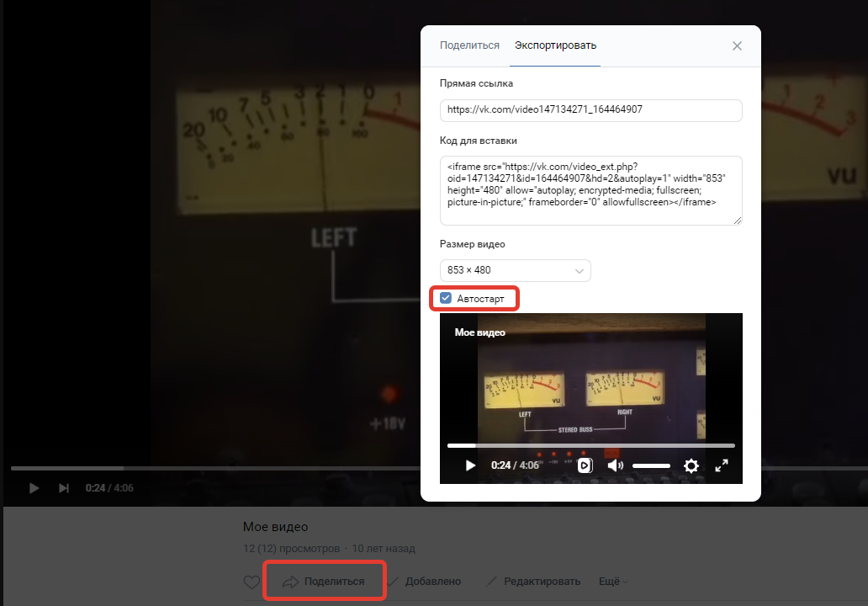Screen dimensions: 868x606
Task: Click the Мое видео heading below the main player
Action: click(275, 527)
